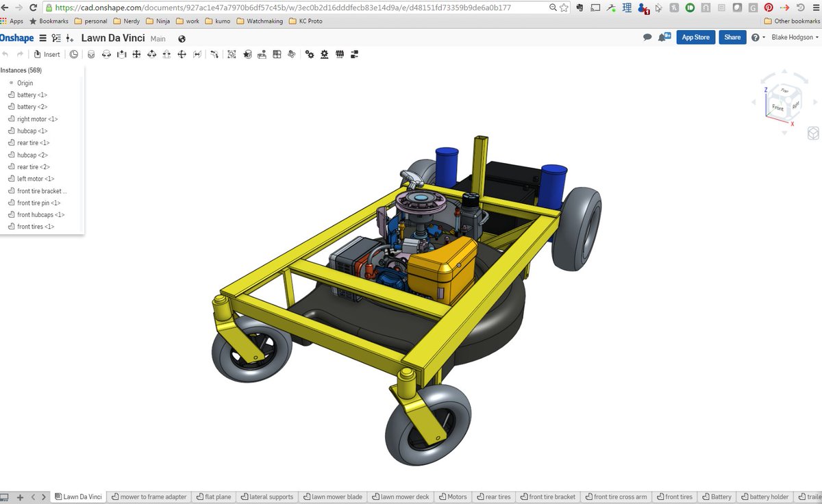Select front hubcaps <1> instance

point(41,214)
